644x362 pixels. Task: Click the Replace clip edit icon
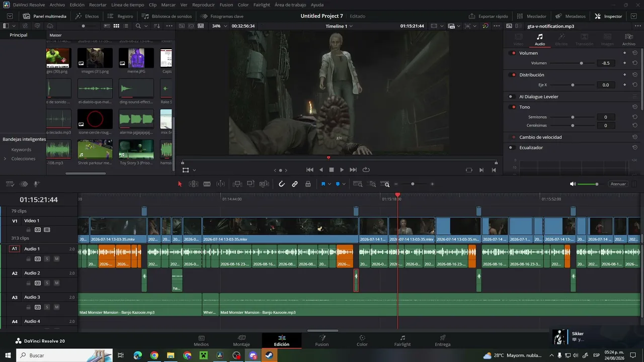pyautogui.click(x=264, y=184)
